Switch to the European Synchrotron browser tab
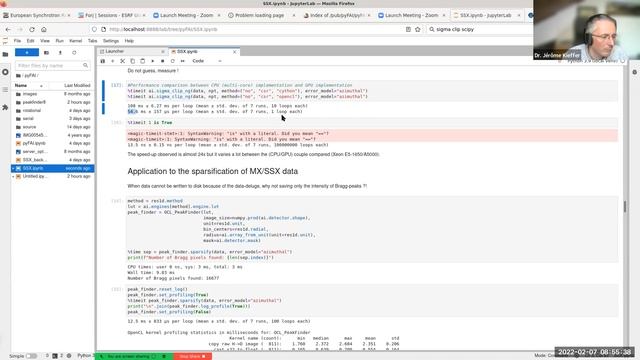Image resolution: width=640 pixels, height=360 pixels. [37, 15]
